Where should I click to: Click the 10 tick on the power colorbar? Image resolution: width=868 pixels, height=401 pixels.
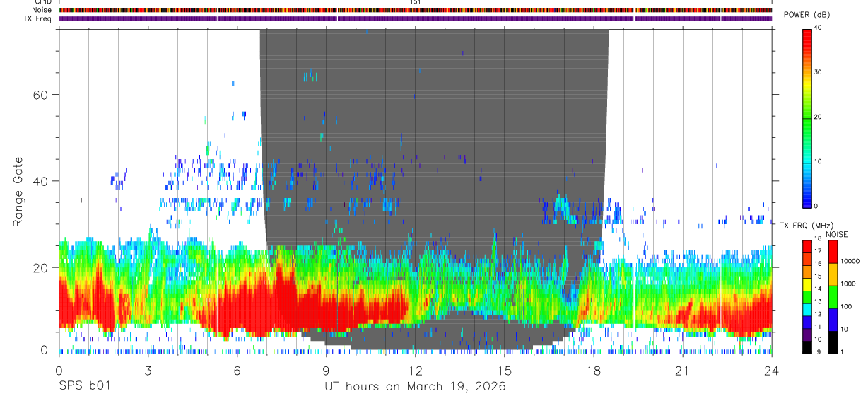(x=819, y=162)
